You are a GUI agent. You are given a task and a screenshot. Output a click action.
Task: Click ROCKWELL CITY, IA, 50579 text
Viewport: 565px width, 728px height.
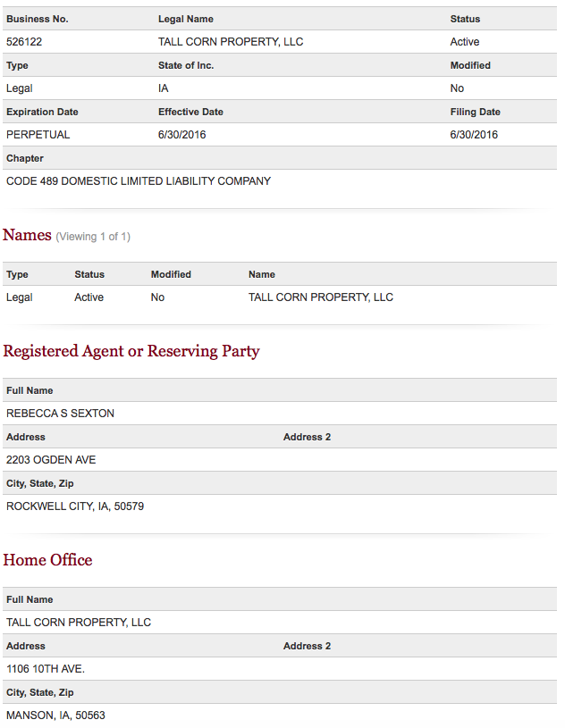point(75,506)
